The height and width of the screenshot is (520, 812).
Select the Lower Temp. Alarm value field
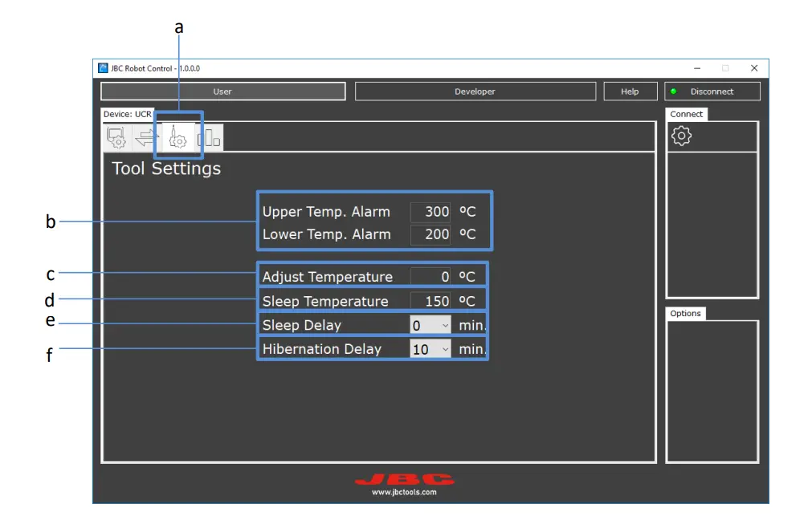point(430,234)
